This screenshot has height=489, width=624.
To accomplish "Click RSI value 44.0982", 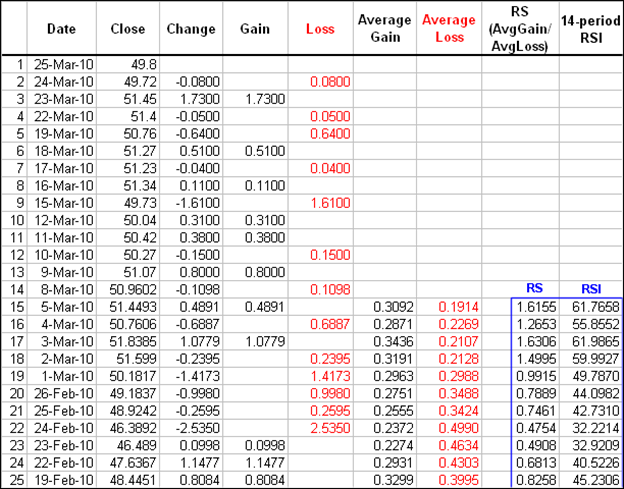I will point(596,394).
